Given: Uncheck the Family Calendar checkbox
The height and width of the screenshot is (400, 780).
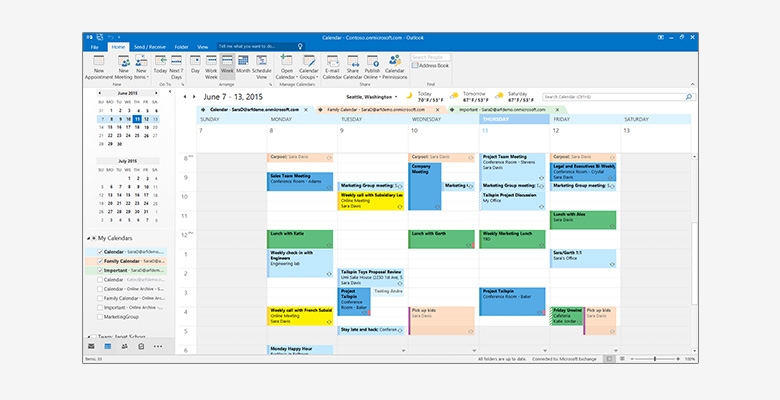Looking at the screenshot, I should [100, 261].
